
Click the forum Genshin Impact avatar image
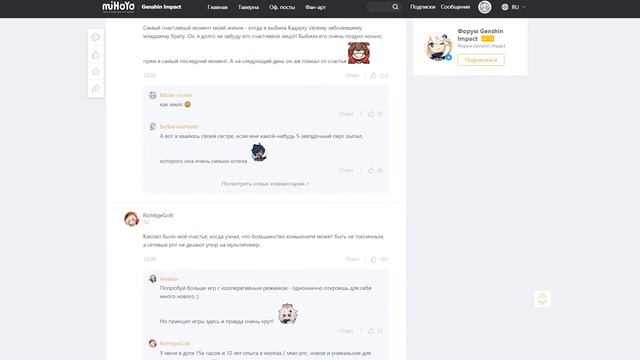point(438,47)
